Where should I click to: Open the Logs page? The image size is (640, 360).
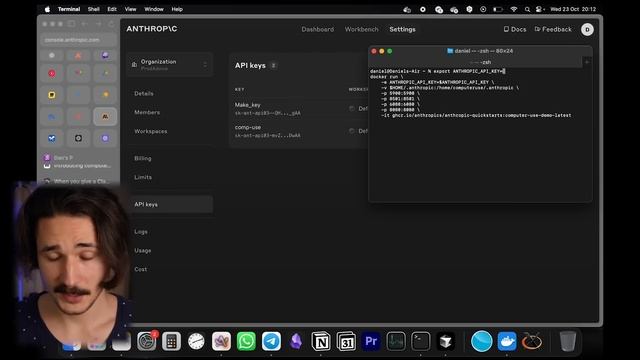141,231
